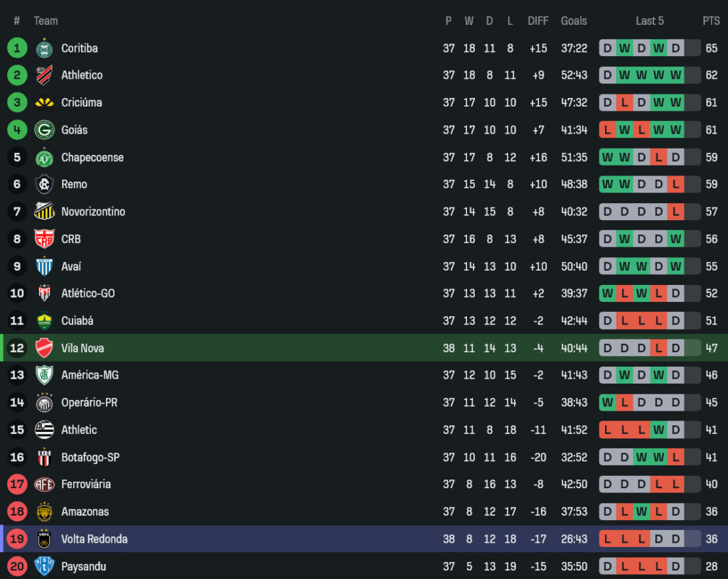The image size is (728, 579).
Task: Sort table by PTS column header
Action: pos(711,21)
